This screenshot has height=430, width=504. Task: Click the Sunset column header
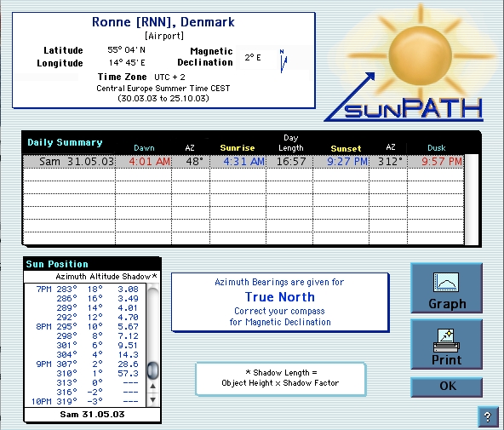[346, 148]
